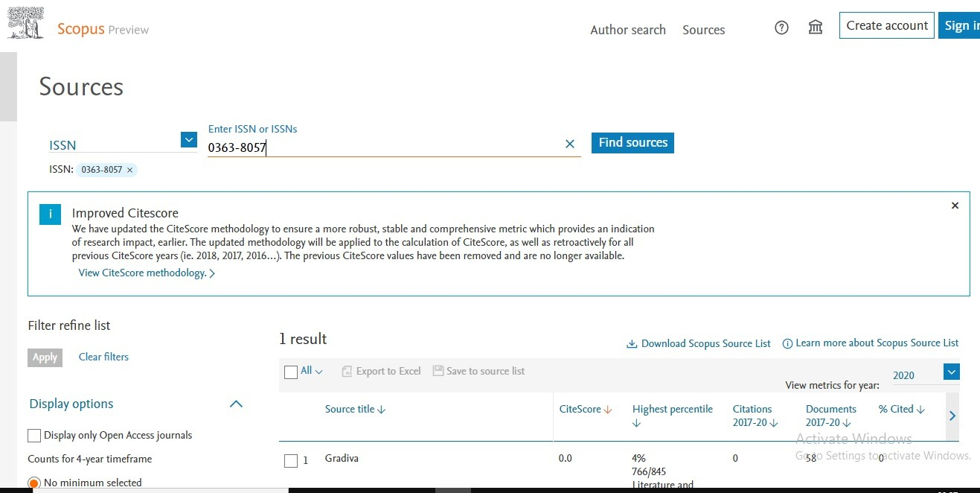Open the metrics year 2020 dropdown
The height and width of the screenshot is (493, 980).
pos(951,372)
